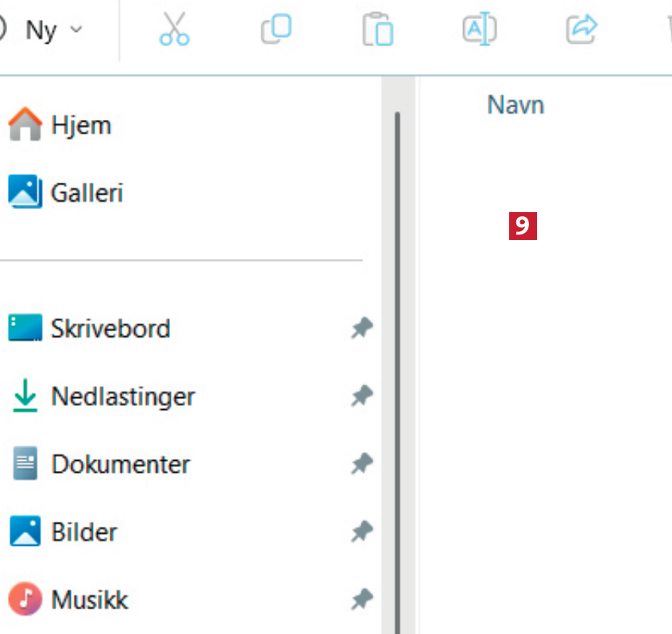This screenshot has height=634, width=672.
Task: Click the navigation pane vertical scrollbar
Action: coord(397,358)
